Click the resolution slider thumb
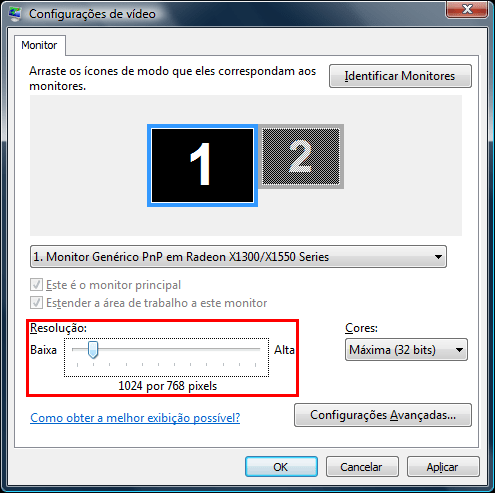The width and height of the screenshot is (495, 493). click(x=93, y=350)
